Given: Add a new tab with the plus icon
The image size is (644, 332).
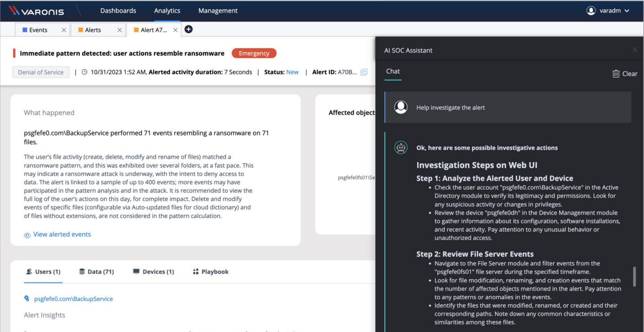Looking at the screenshot, I should coord(188,29).
